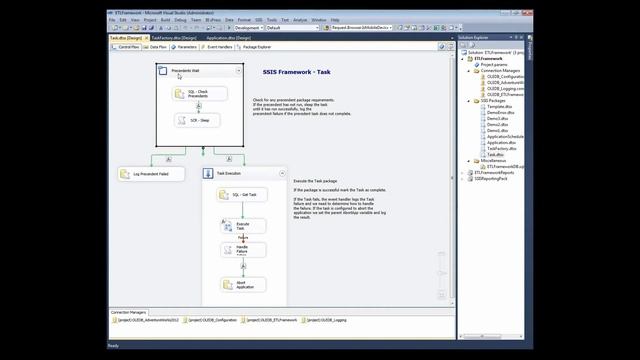
Task: Switch to the Data Flow tab
Action: [x=155, y=47]
